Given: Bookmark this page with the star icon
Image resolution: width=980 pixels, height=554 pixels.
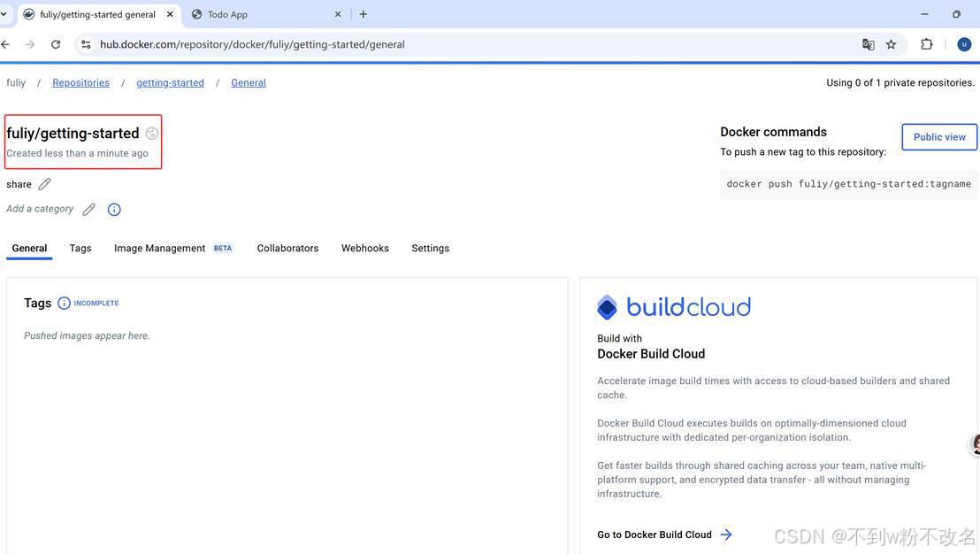Looking at the screenshot, I should coord(892,44).
